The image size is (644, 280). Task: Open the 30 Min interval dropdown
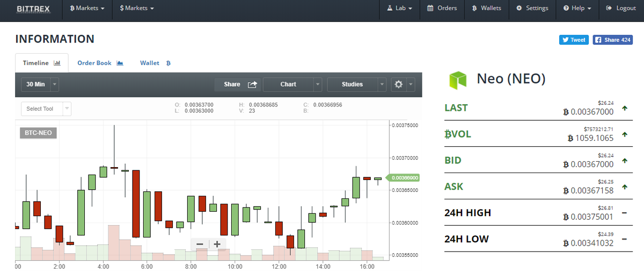click(x=40, y=84)
